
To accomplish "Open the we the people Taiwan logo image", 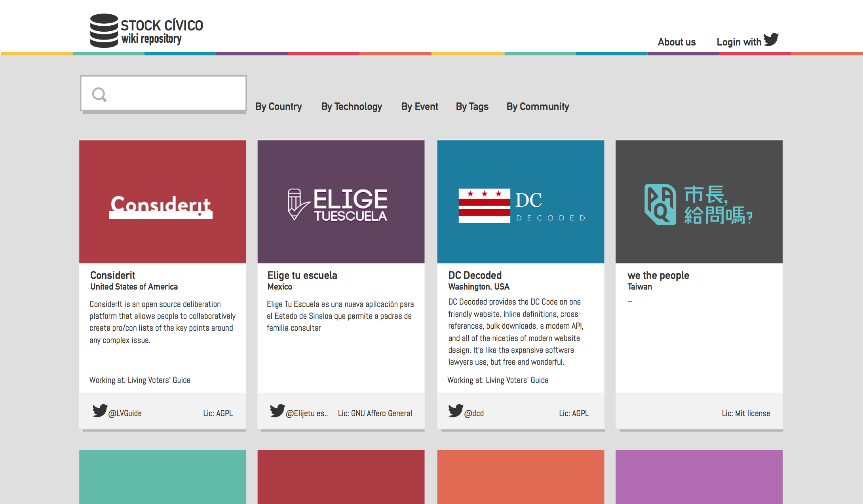I will tap(699, 202).
